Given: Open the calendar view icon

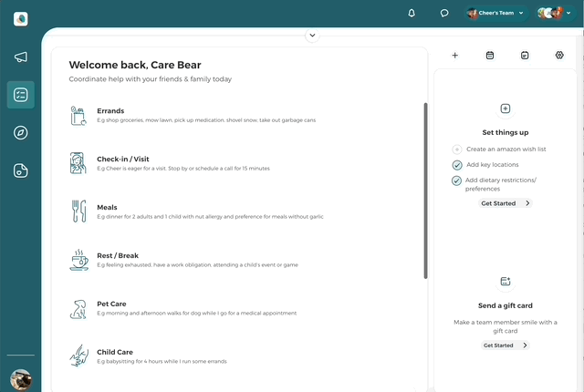Looking at the screenshot, I should (490, 56).
